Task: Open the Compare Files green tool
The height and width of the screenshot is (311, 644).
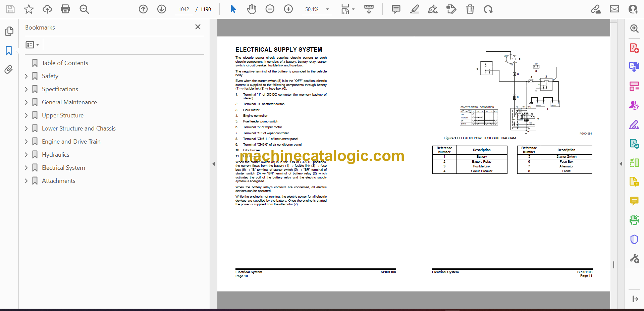Action: pyautogui.click(x=634, y=163)
